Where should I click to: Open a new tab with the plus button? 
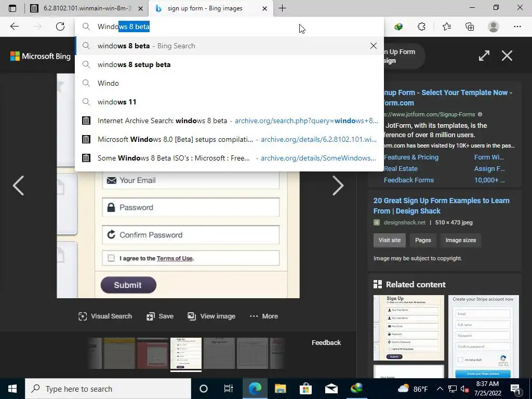pos(282,8)
